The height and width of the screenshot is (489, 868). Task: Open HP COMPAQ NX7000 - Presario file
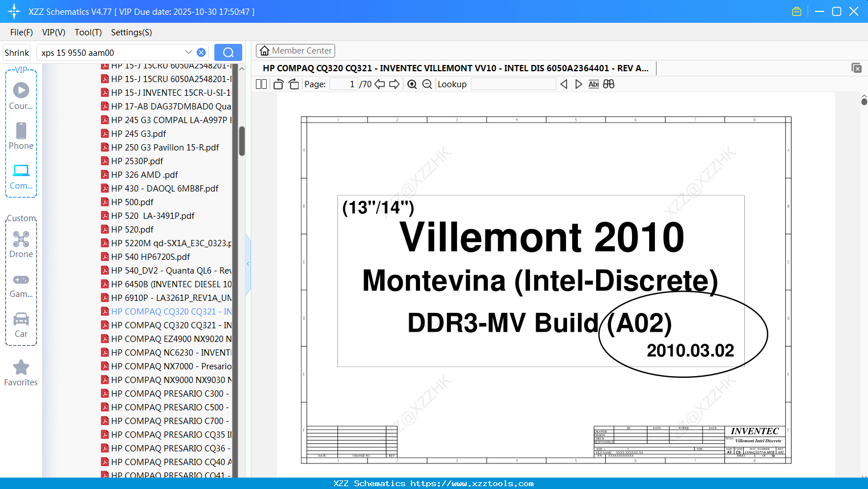(x=166, y=366)
